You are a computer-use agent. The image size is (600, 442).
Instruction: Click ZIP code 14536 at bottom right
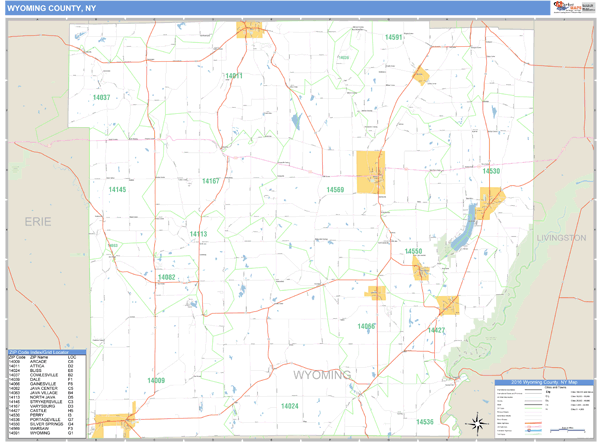(425, 421)
